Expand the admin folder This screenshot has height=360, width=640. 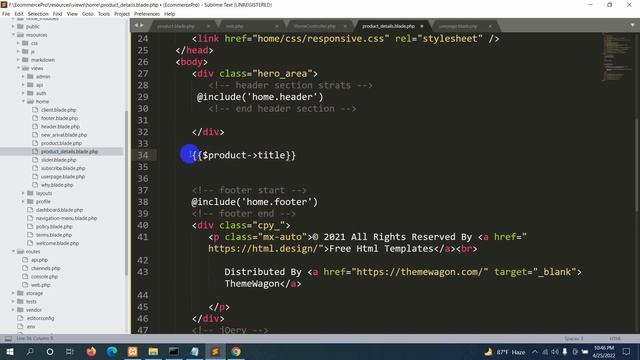click(23, 77)
